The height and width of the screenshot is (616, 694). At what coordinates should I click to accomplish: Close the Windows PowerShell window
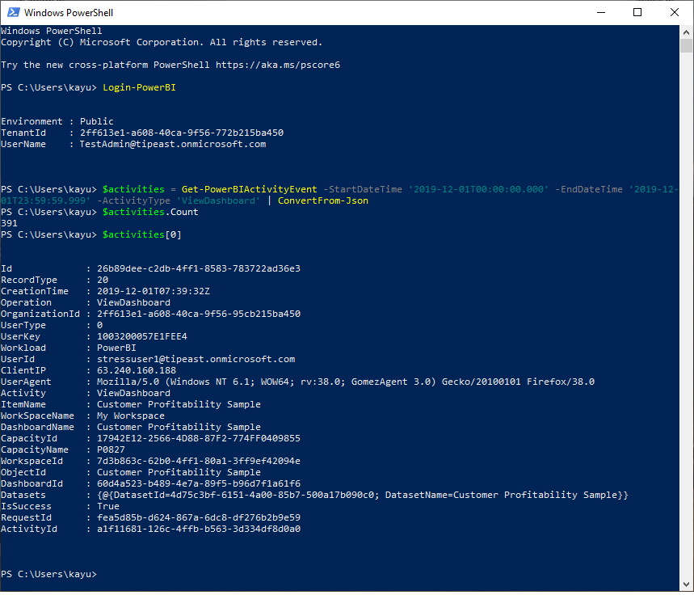point(675,12)
